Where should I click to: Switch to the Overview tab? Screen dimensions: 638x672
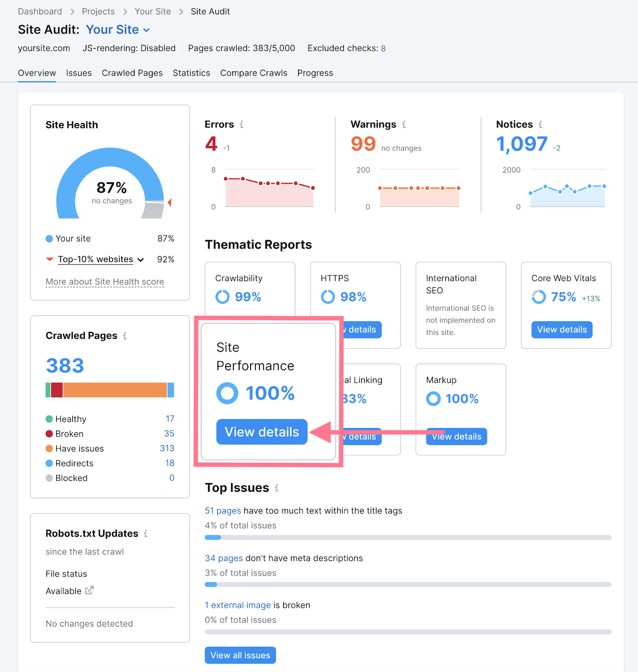pos(37,73)
